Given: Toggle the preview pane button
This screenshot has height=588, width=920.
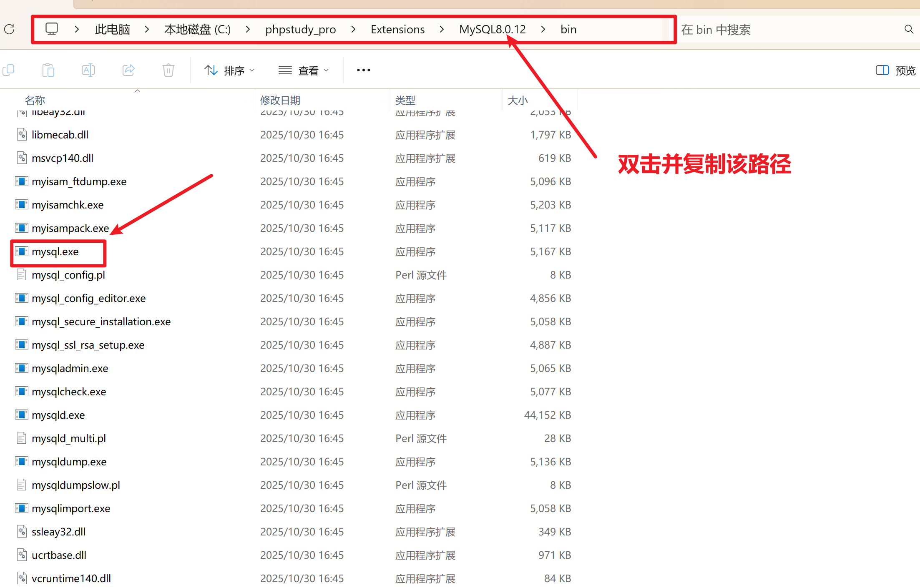Looking at the screenshot, I should coord(895,70).
